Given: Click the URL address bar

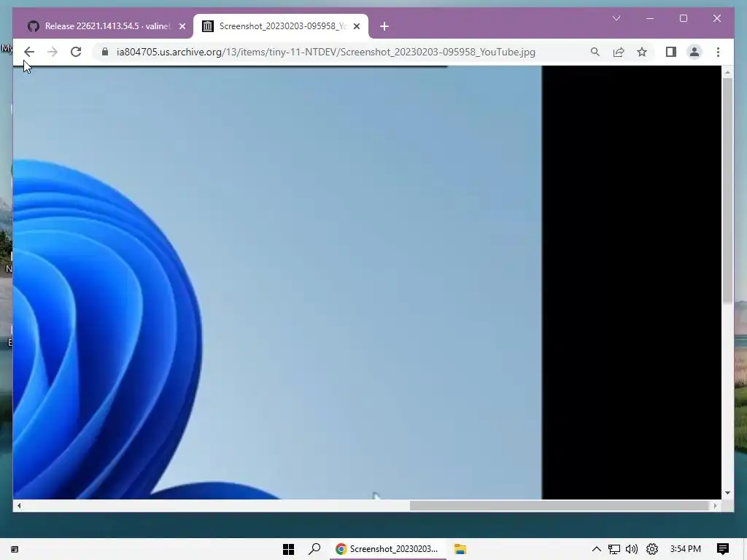Looking at the screenshot, I should [326, 52].
